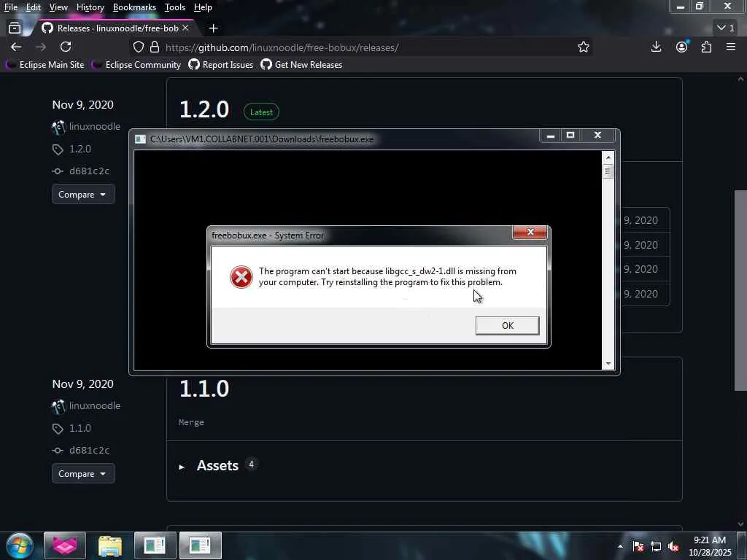Open Eclipse Main Site bookmark
The width and height of the screenshot is (747, 560).
tap(44, 65)
